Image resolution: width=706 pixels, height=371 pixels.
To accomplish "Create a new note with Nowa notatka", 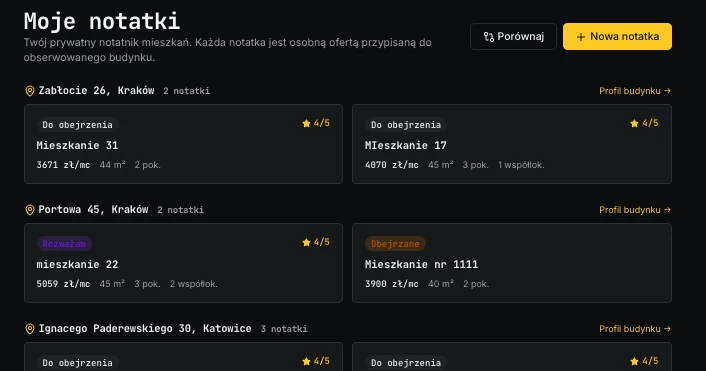I will pyautogui.click(x=617, y=36).
